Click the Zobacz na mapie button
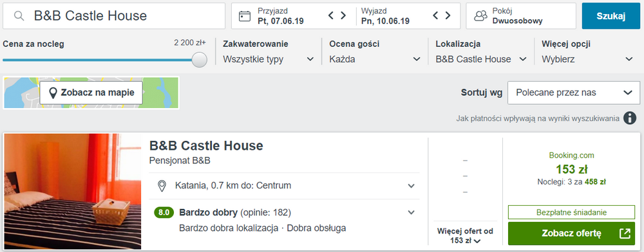The image size is (644, 252). tap(91, 93)
